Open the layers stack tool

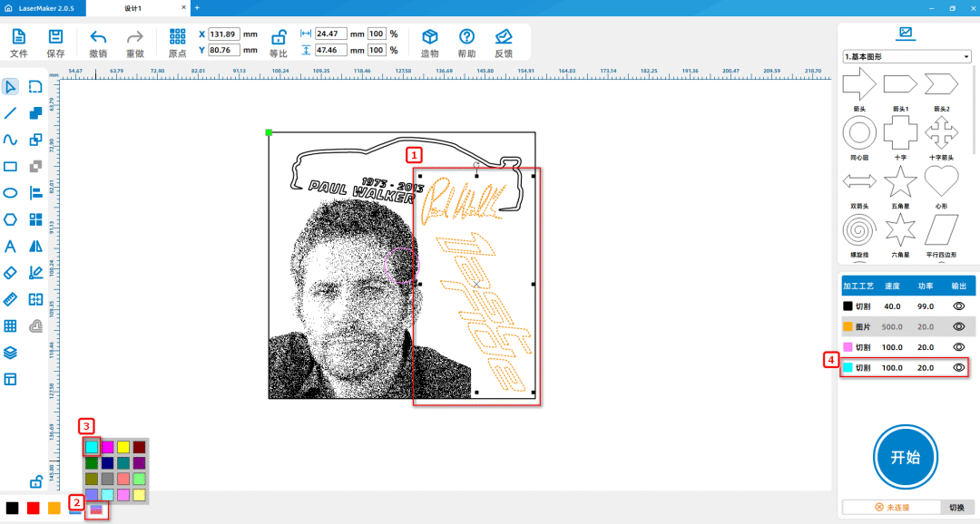(11, 353)
